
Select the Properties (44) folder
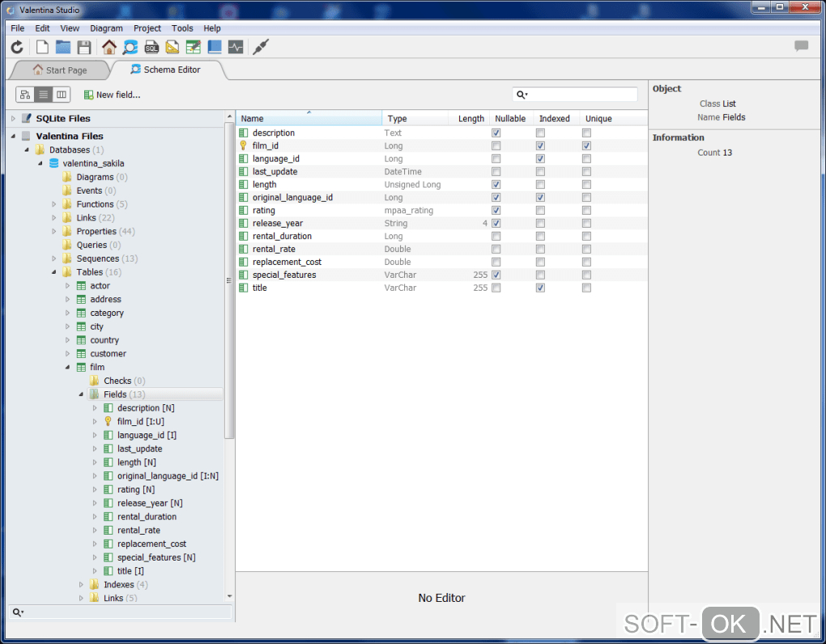click(x=105, y=232)
